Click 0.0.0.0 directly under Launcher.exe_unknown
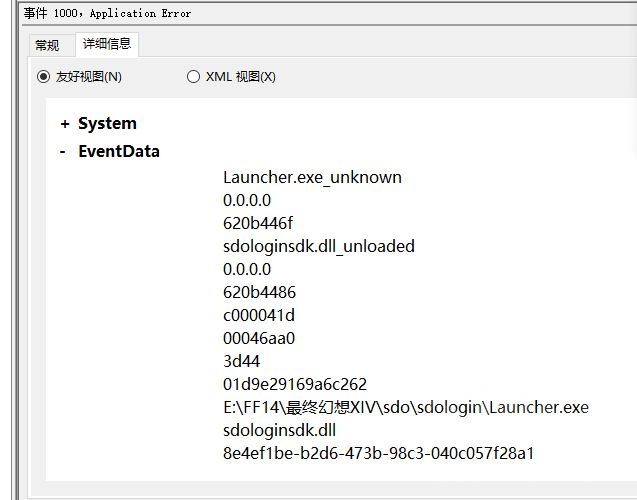 tap(247, 200)
